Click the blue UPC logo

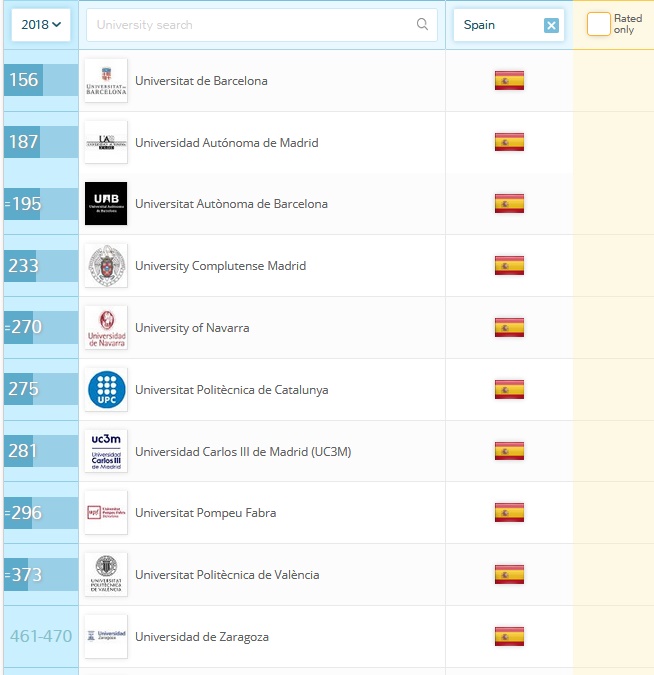106,390
